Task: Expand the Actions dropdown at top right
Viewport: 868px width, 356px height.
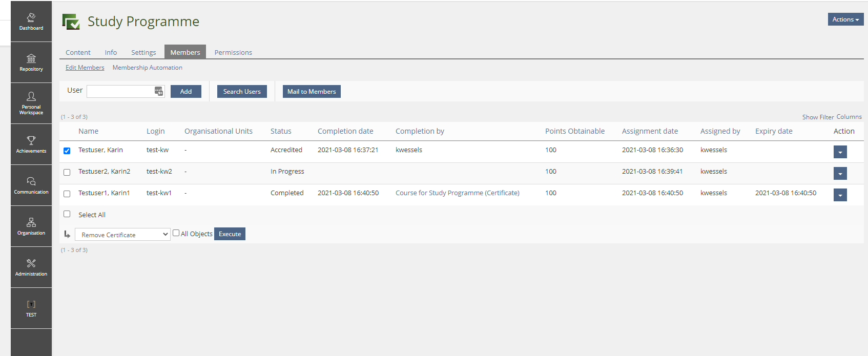Action: tap(845, 19)
